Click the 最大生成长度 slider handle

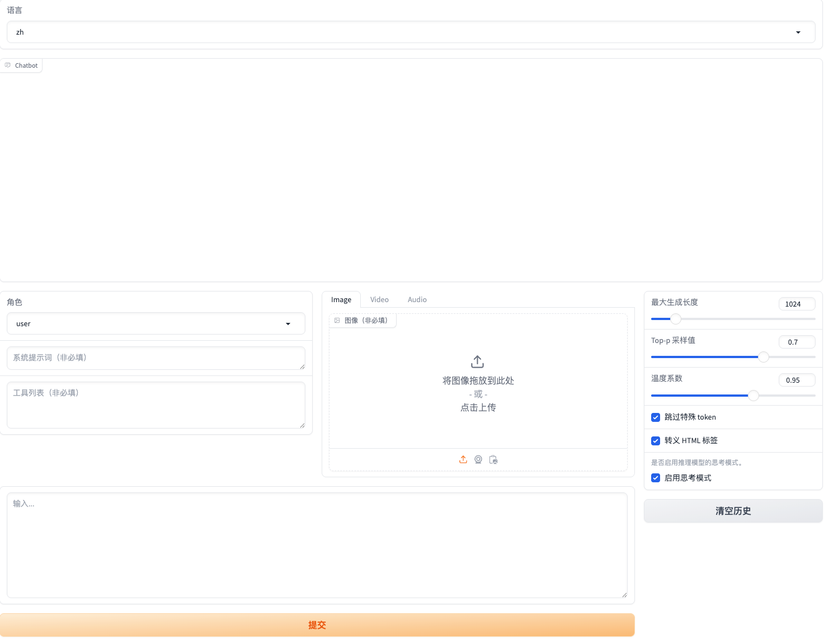[676, 319]
